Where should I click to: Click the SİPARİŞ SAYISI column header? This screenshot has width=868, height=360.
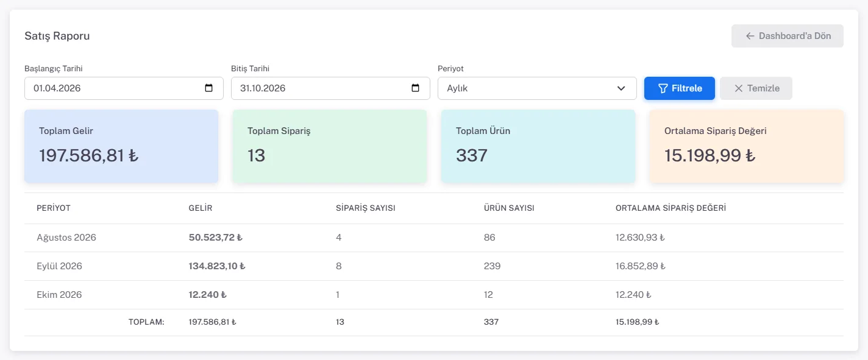pyautogui.click(x=366, y=208)
